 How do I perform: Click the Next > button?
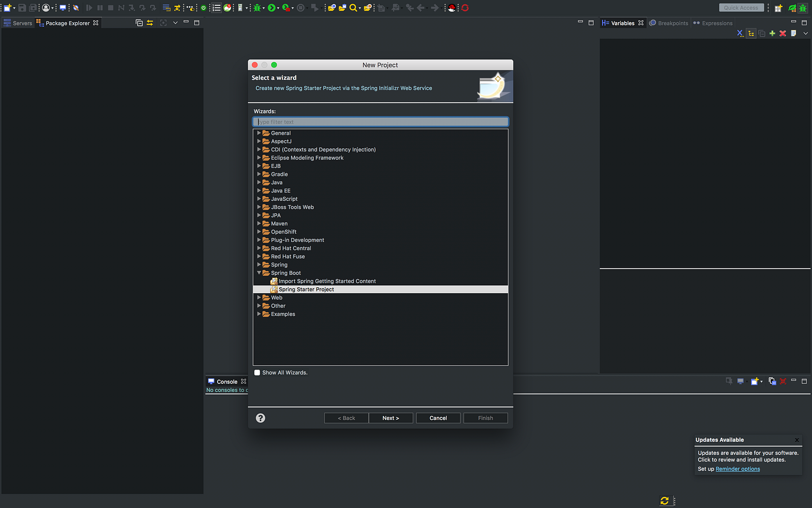coord(391,418)
